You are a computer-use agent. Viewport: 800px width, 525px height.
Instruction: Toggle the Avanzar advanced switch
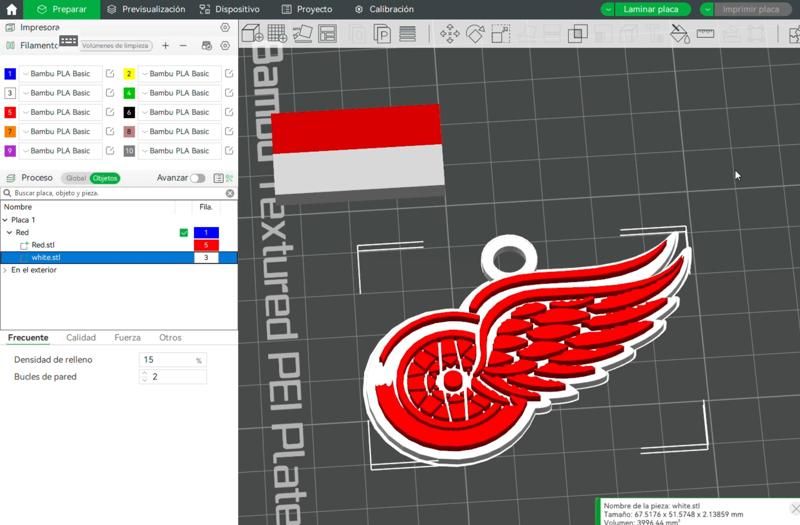point(197,178)
